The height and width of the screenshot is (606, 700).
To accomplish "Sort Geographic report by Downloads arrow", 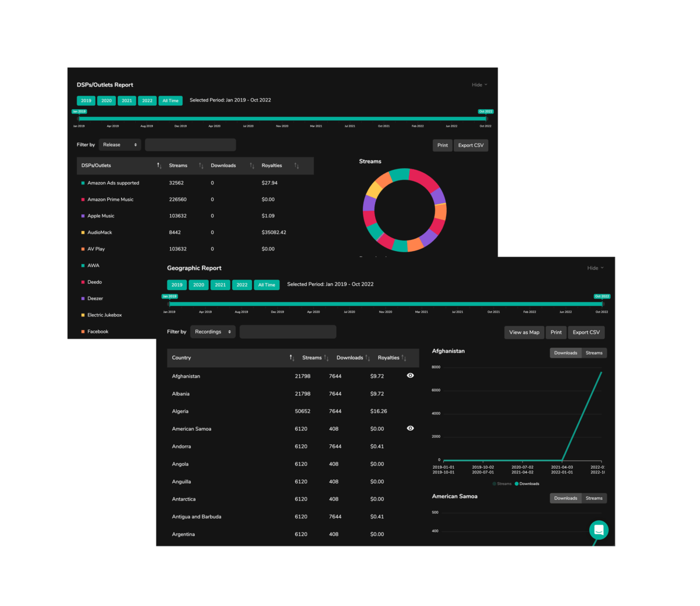I will [x=367, y=358].
